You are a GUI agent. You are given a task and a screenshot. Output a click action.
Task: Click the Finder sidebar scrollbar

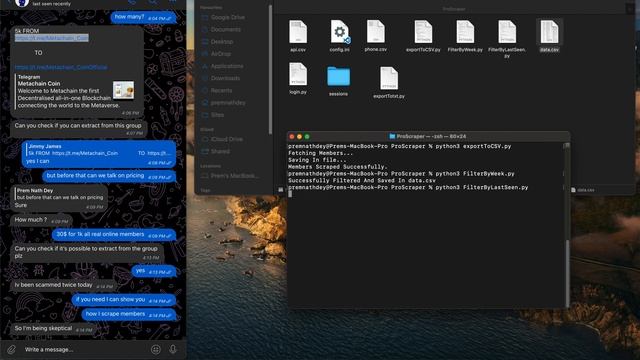tap(270, 69)
